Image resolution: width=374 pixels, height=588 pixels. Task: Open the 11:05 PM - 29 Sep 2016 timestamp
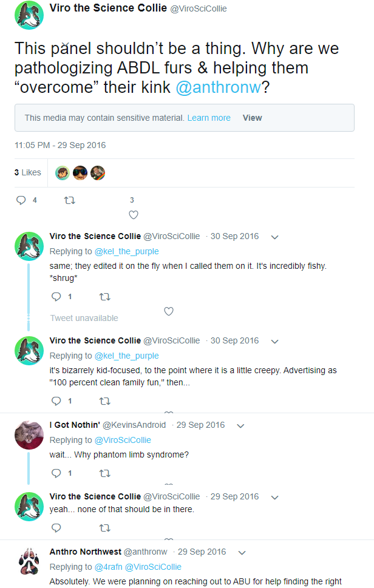click(60, 146)
